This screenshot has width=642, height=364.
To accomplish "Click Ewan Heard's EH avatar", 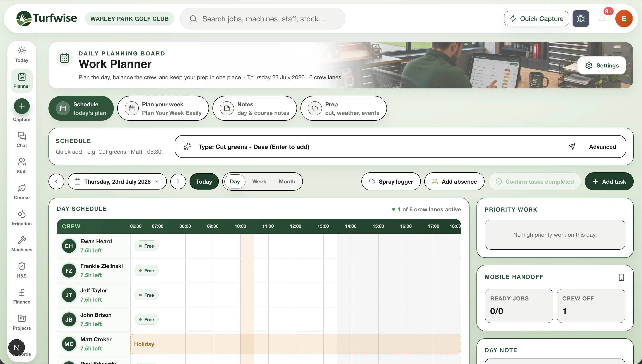I will pyautogui.click(x=69, y=246).
